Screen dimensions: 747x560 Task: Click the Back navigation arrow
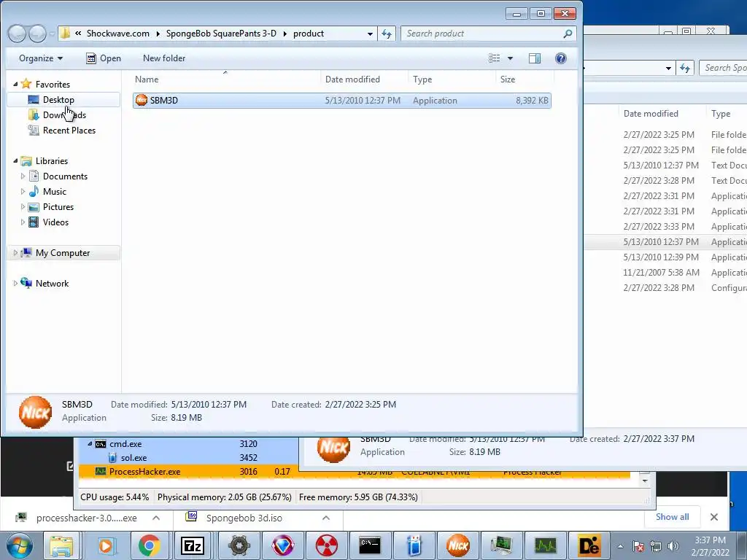click(18, 34)
